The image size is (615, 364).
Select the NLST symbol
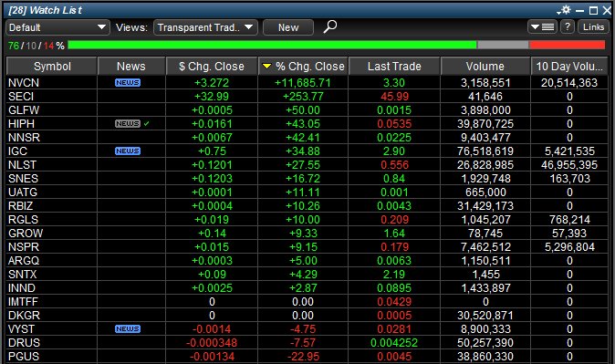pyautogui.click(x=22, y=165)
